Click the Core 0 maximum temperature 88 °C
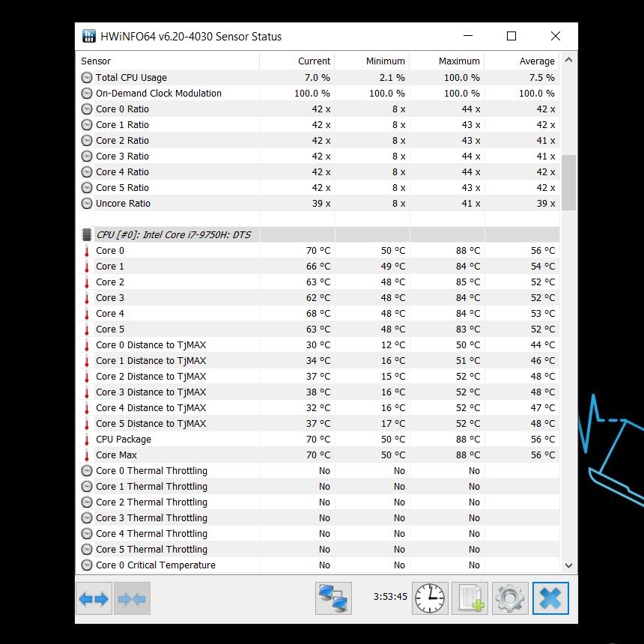 (468, 251)
